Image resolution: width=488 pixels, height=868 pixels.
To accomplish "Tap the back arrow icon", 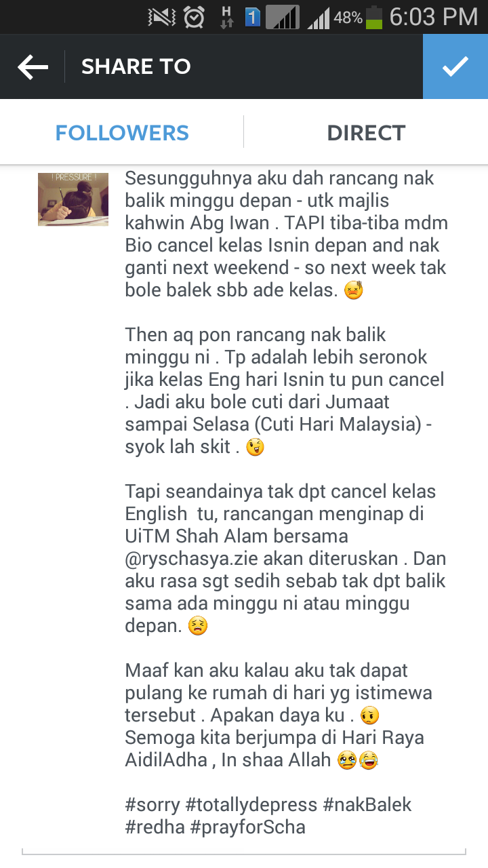I will [x=33, y=66].
